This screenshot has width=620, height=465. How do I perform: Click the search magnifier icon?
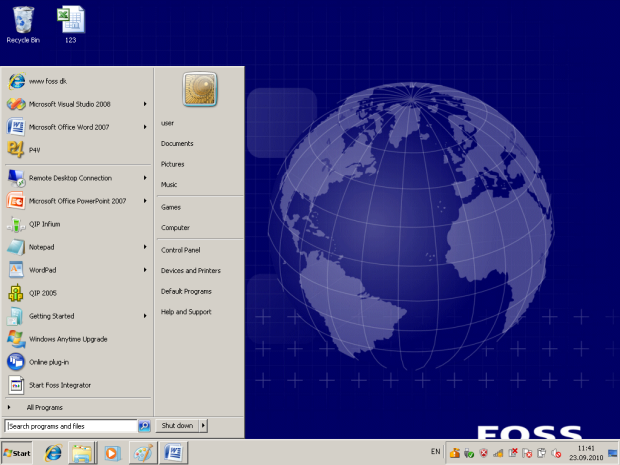pyautogui.click(x=144, y=426)
